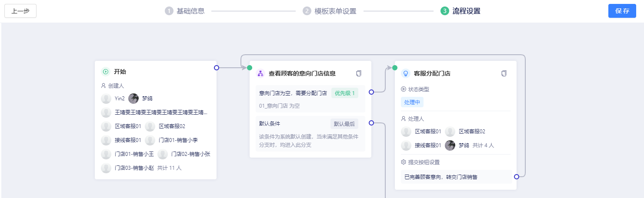The width and height of the screenshot is (644, 198).
Task: Click input connector of 查看顾客的意向门店信息 node
Action: pos(250,68)
